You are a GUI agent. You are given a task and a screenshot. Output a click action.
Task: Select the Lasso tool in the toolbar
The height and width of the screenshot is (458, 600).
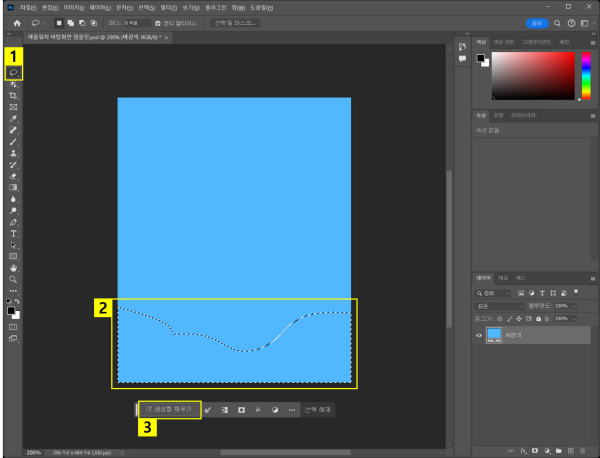(x=13, y=73)
